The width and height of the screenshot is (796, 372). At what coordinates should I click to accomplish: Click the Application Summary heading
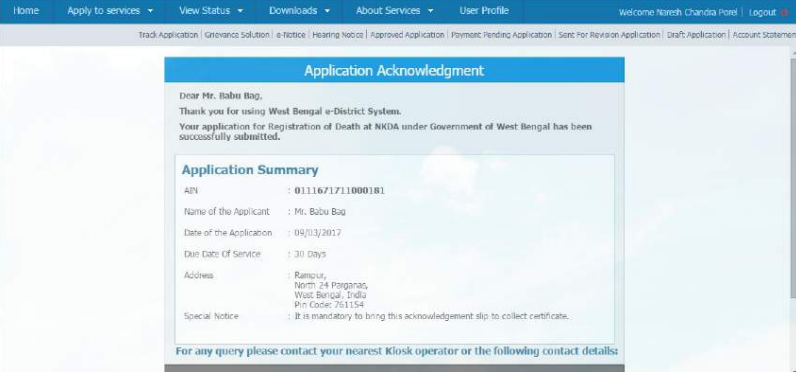[x=250, y=170]
